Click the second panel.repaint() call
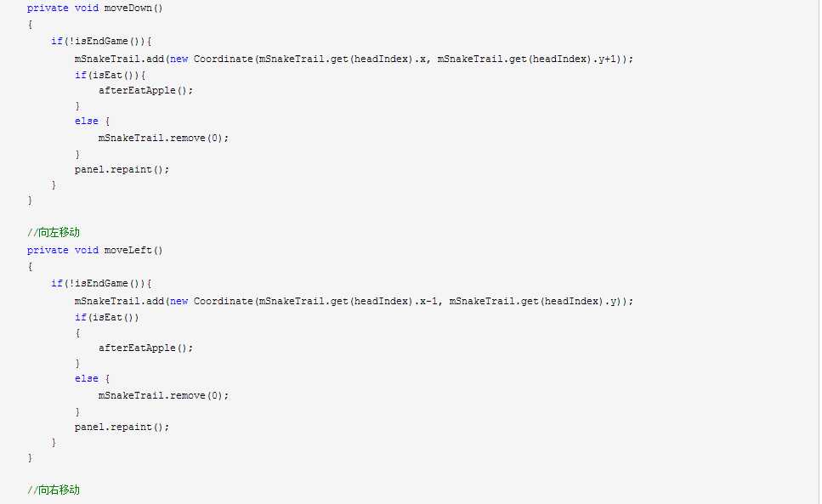822x504 pixels. point(122,427)
